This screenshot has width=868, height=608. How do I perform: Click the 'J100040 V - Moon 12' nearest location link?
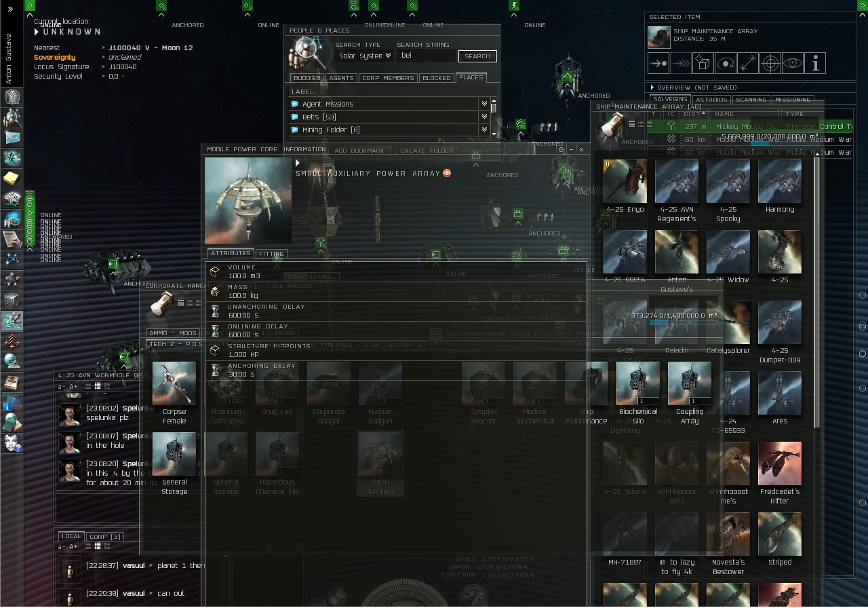pyautogui.click(x=150, y=47)
